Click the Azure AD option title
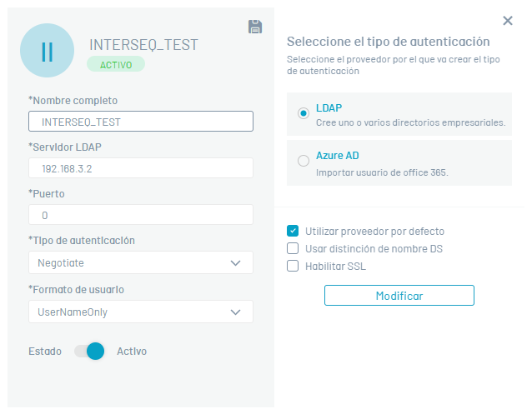This screenshot has width=532, height=414. pos(337,155)
